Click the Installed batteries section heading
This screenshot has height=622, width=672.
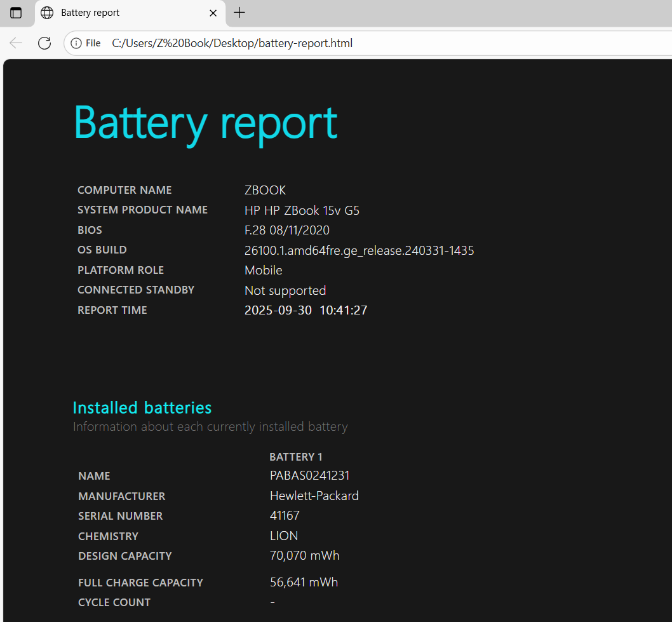pos(142,407)
